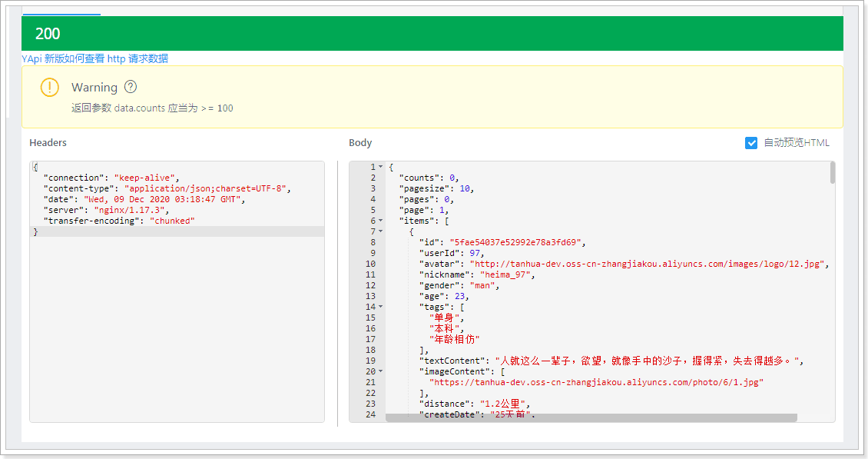Image resolution: width=868 pixels, height=459 pixels.
Task: Click the green 200 status banner
Action: point(432,34)
